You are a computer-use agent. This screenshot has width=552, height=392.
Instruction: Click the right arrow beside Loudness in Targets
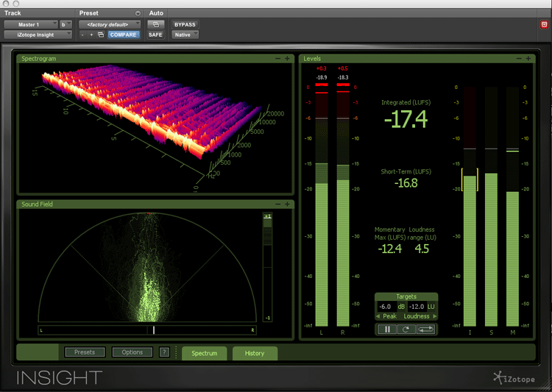435,316
